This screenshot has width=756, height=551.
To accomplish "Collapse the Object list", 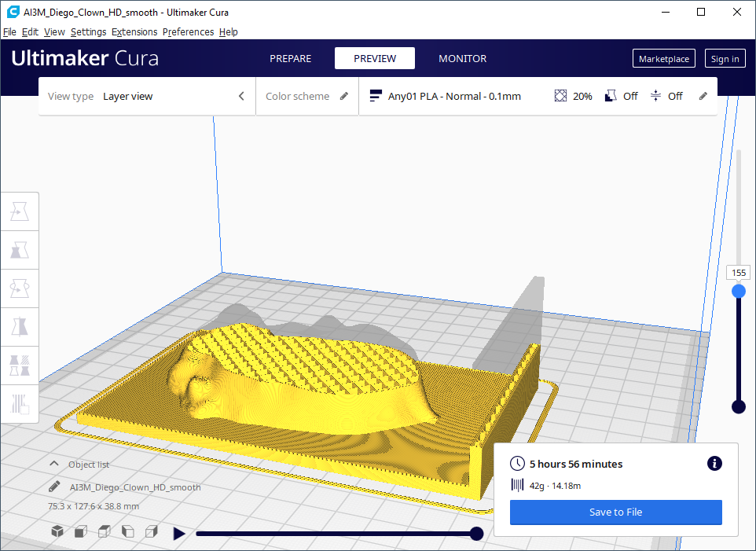I will tap(54, 465).
